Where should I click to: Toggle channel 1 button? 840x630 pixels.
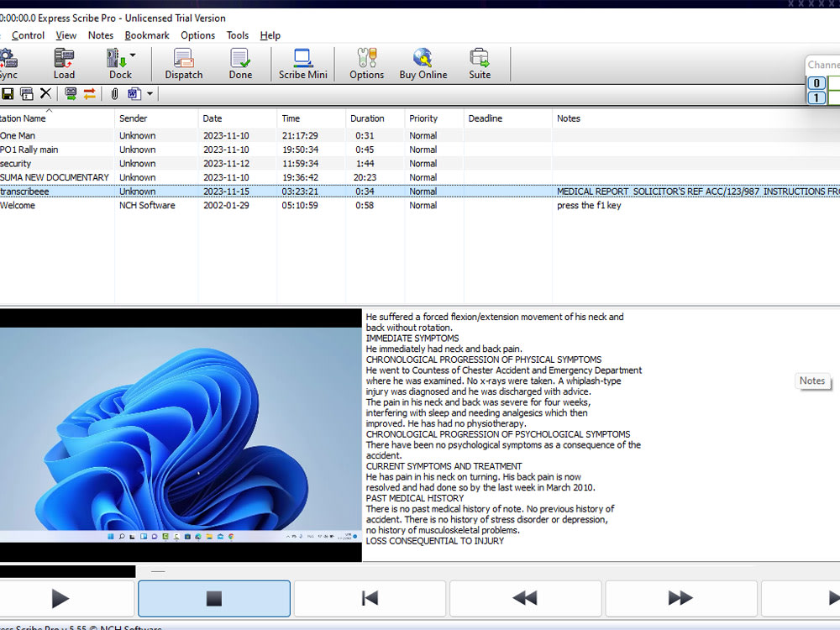point(816,97)
